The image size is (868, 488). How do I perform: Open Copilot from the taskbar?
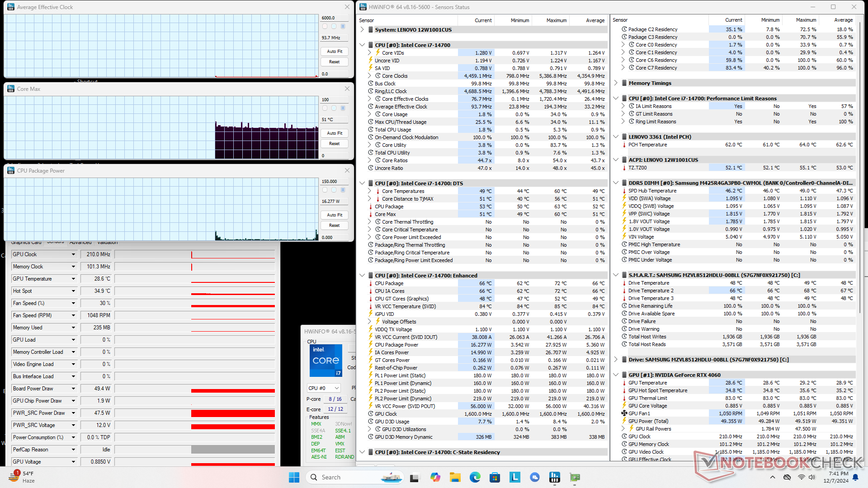(435, 477)
